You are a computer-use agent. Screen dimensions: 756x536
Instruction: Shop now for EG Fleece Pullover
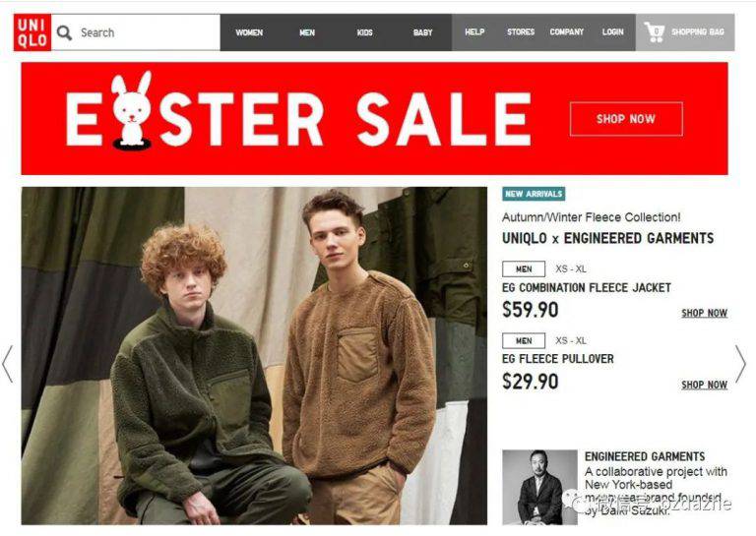704,385
